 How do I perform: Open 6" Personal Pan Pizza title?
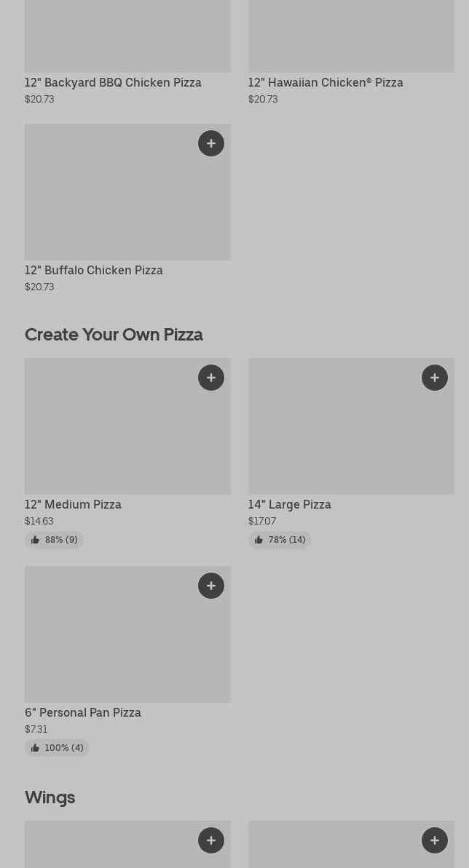83,713
